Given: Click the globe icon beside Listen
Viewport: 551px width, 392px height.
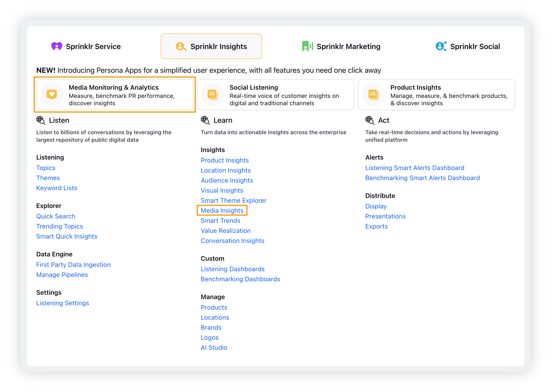Looking at the screenshot, I should pyautogui.click(x=41, y=120).
